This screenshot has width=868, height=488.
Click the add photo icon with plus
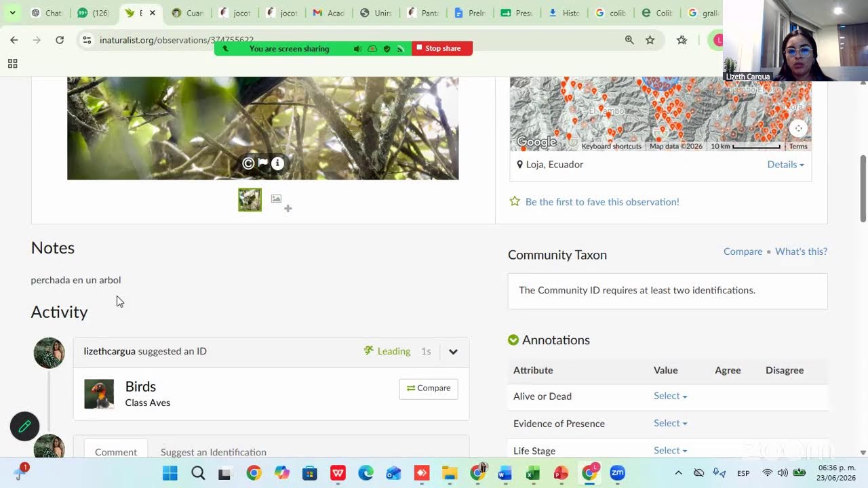(281, 202)
